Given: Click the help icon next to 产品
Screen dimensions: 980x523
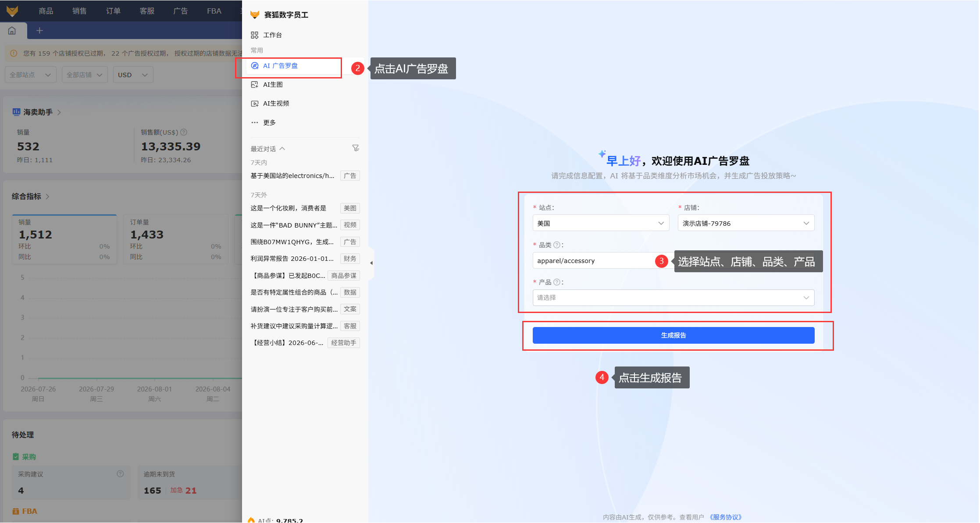Looking at the screenshot, I should [556, 282].
